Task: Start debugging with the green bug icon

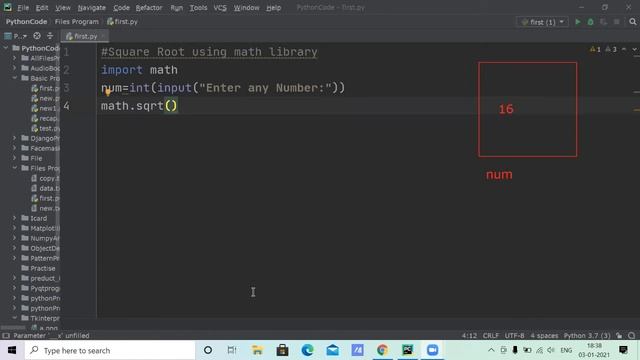Action: coord(591,22)
